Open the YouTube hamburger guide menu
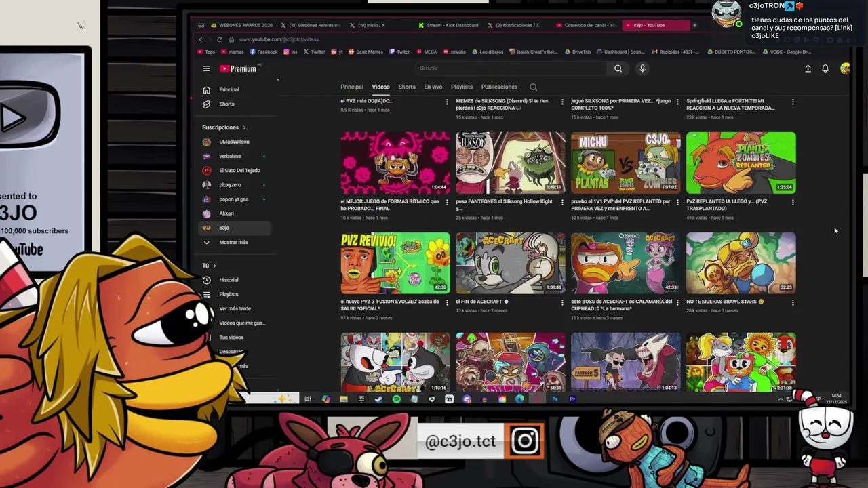868x488 pixels. coord(206,68)
